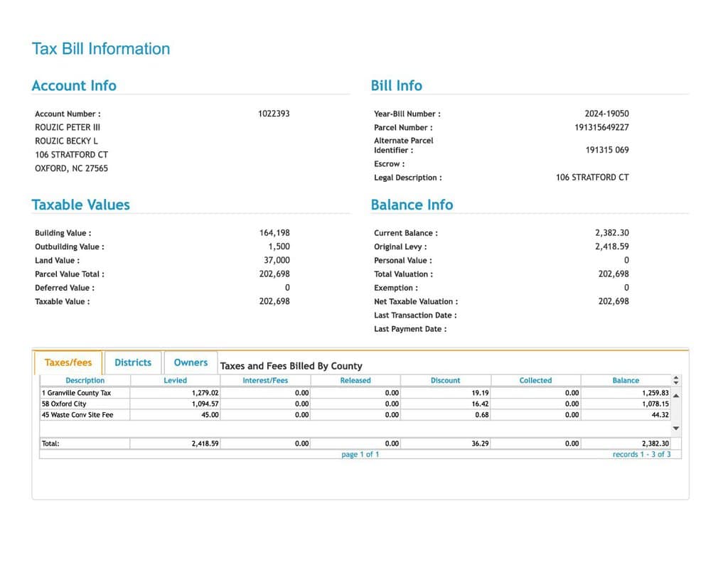Click the Interest/Fees column header

point(265,381)
